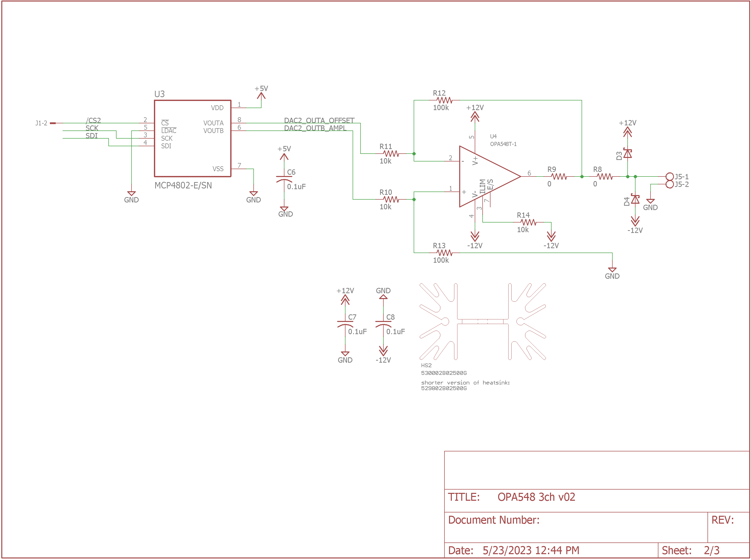Click the GND symbol at the end of R13's wire
751x560 pixels.
click(612, 270)
